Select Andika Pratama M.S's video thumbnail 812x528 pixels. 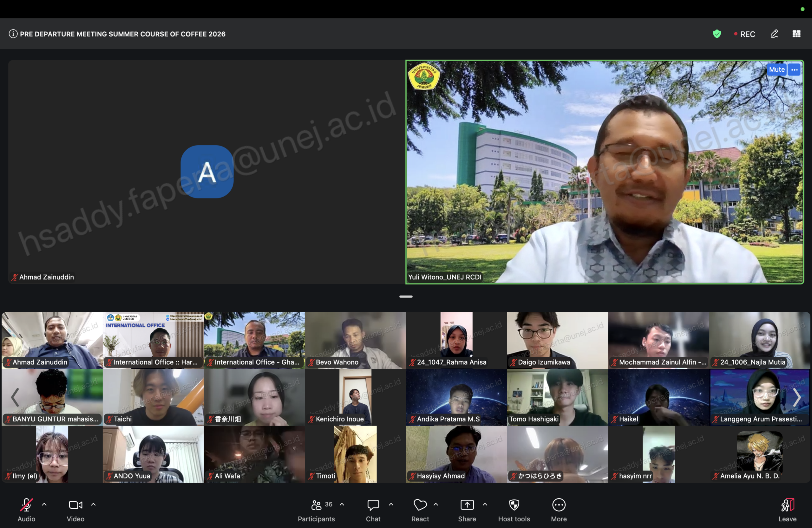(x=456, y=397)
